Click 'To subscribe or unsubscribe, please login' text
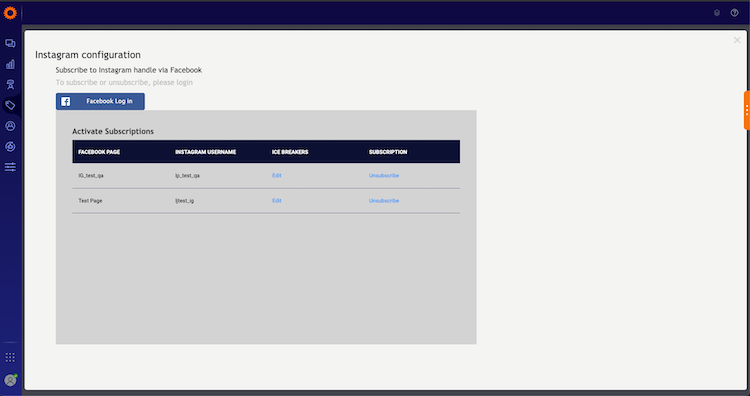The height and width of the screenshot is (396, 750). pyautogui.click(x=124, y=82)
